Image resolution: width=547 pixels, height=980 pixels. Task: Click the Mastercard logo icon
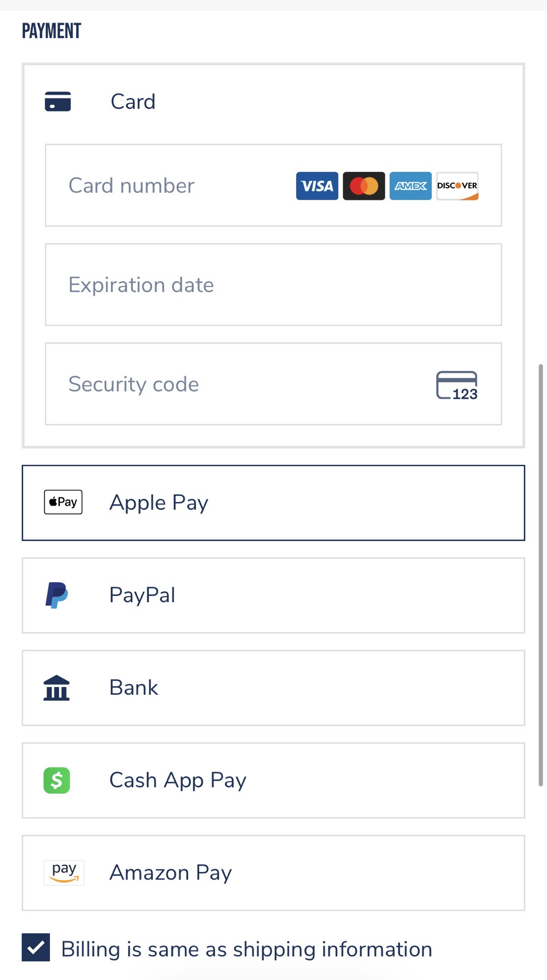[364, 186]
